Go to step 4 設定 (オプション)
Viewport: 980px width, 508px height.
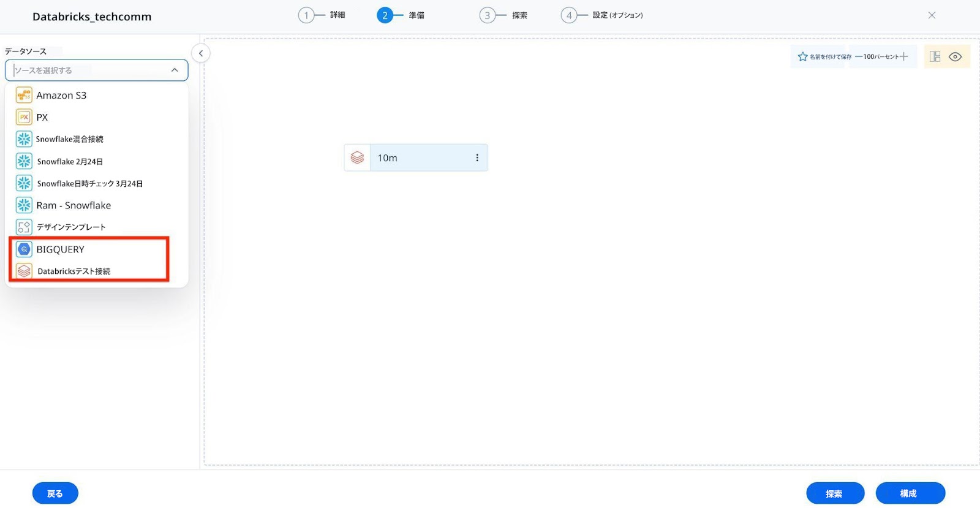(x=602, y=15)
